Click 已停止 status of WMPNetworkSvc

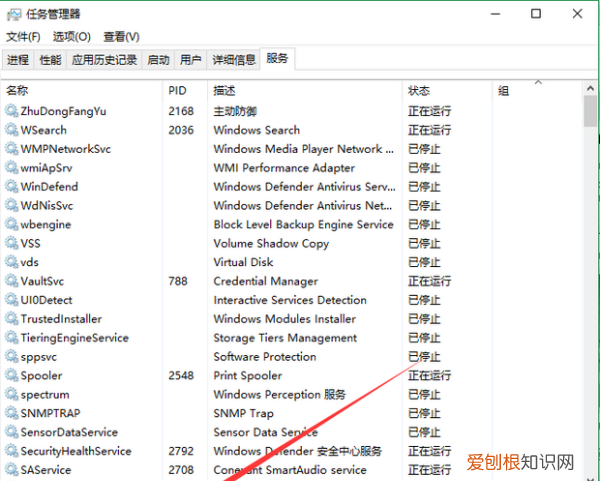(424, 149)
